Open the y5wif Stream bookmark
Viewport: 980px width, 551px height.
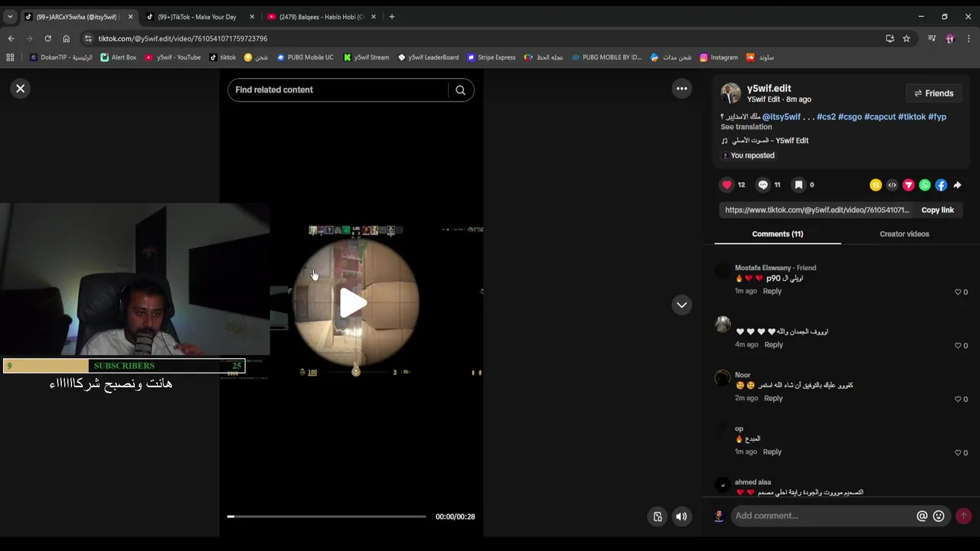[x=366, y=57]
